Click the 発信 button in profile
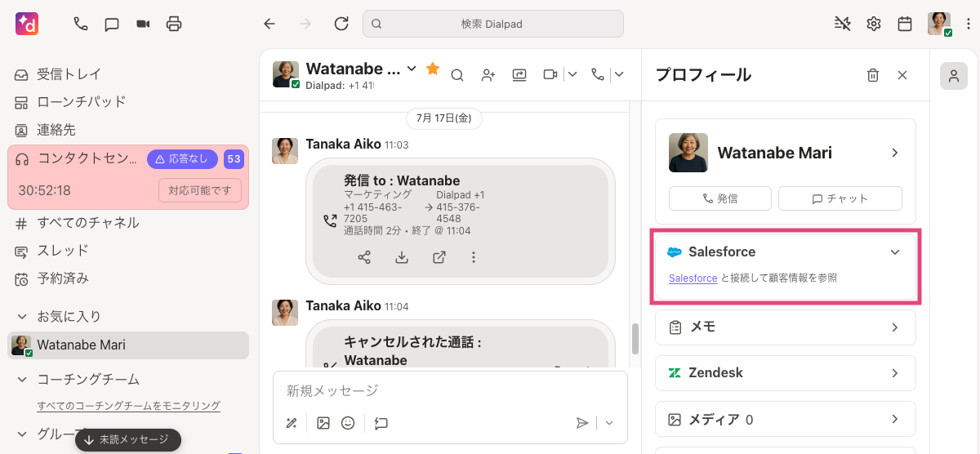Viewport: 980px width, 454px height. 719,198
